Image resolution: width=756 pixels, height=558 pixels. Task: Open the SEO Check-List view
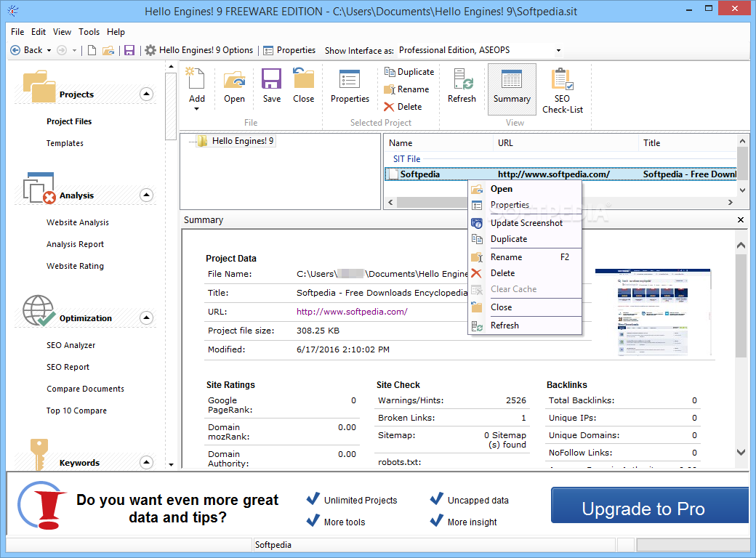[562, 90]
